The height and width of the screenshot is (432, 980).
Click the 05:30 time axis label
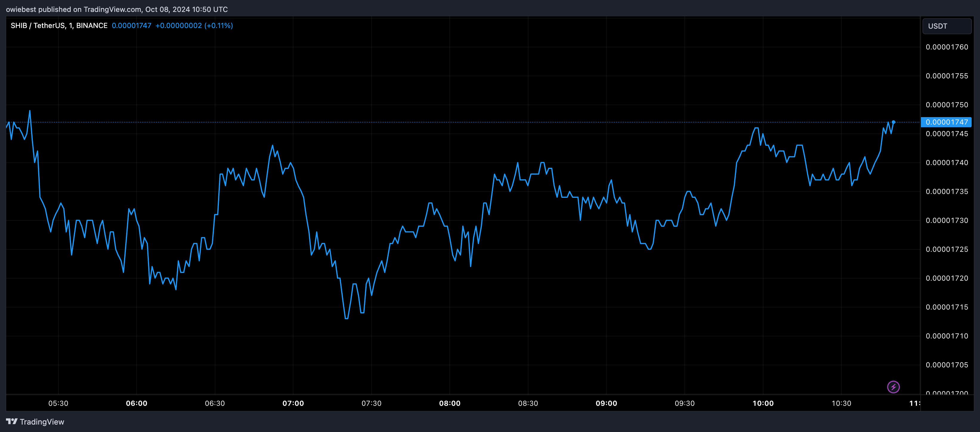point(58,403)
